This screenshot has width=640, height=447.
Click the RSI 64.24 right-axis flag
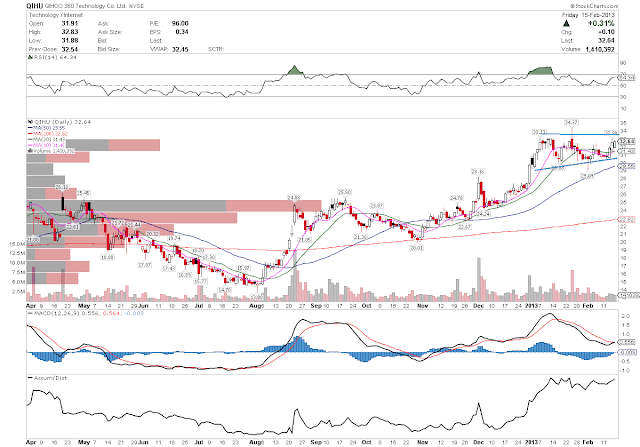point(627,78)
